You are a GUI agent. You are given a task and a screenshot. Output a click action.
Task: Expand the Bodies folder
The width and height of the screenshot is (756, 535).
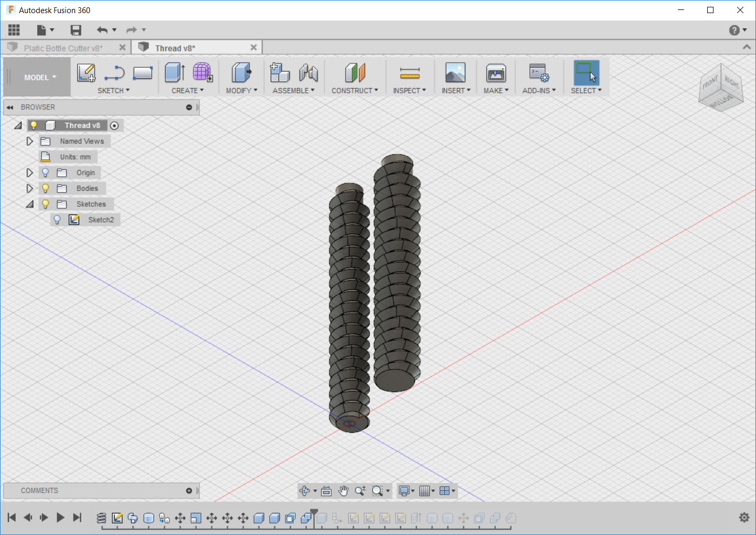(x=29, y=188)
